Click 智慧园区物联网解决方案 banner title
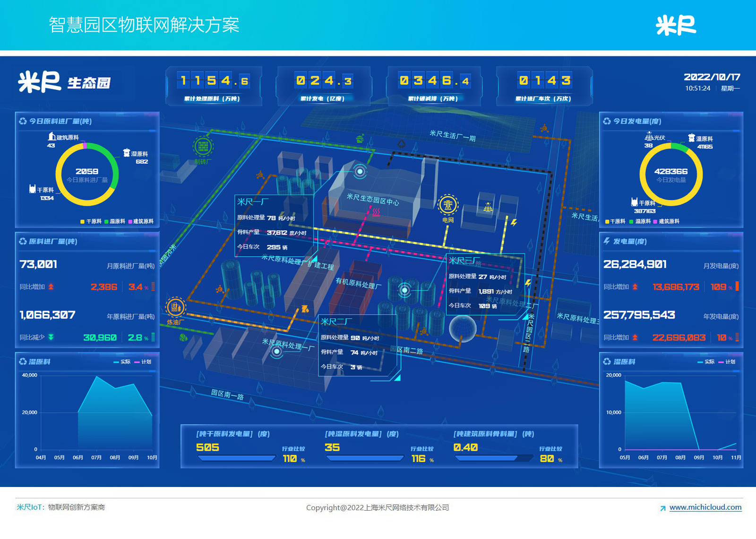 tap(144, 25)
